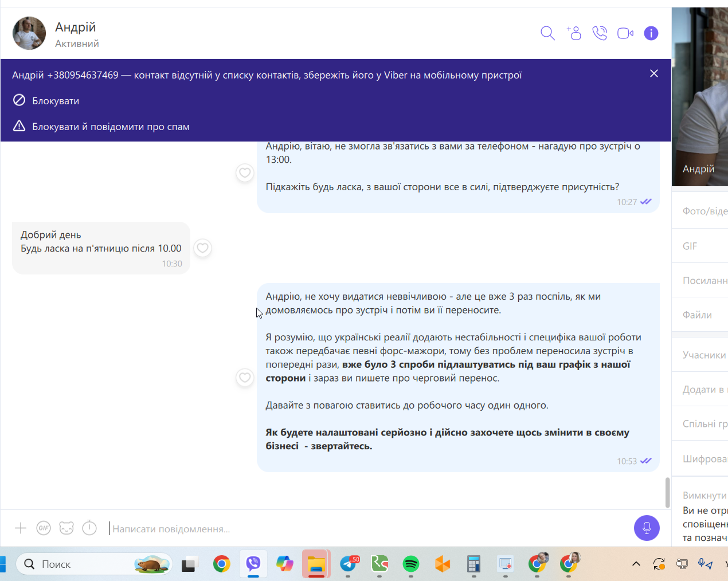728x581 pixels.
Task: Close the unknown-contact banner
Action: click(654, 73)
